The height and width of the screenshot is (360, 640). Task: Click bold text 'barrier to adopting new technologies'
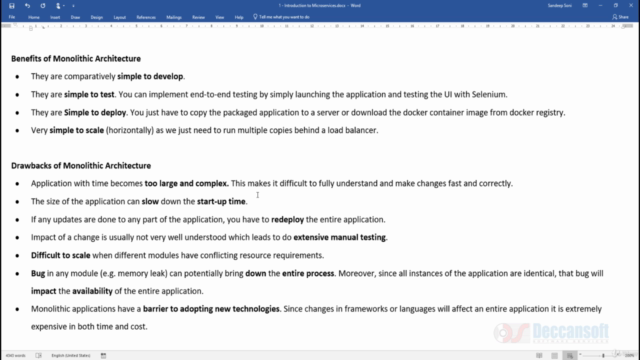211,309
